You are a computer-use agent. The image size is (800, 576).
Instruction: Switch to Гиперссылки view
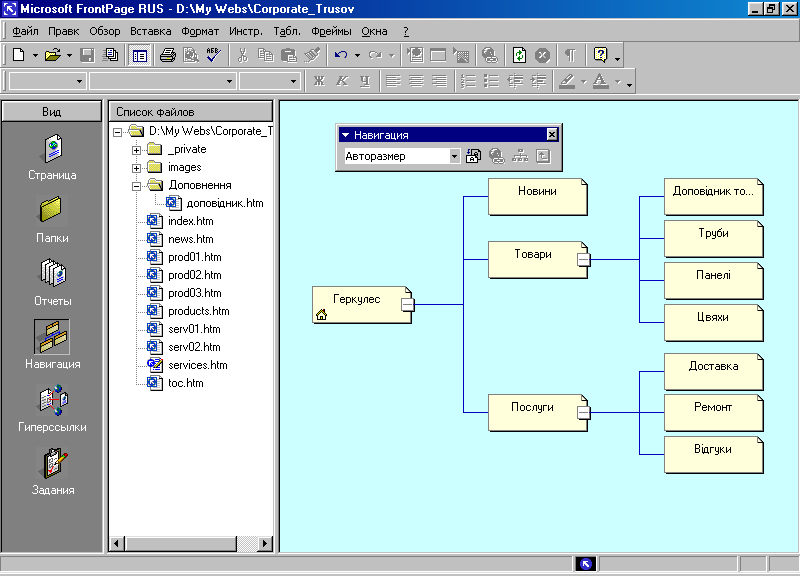coord(53,408)
